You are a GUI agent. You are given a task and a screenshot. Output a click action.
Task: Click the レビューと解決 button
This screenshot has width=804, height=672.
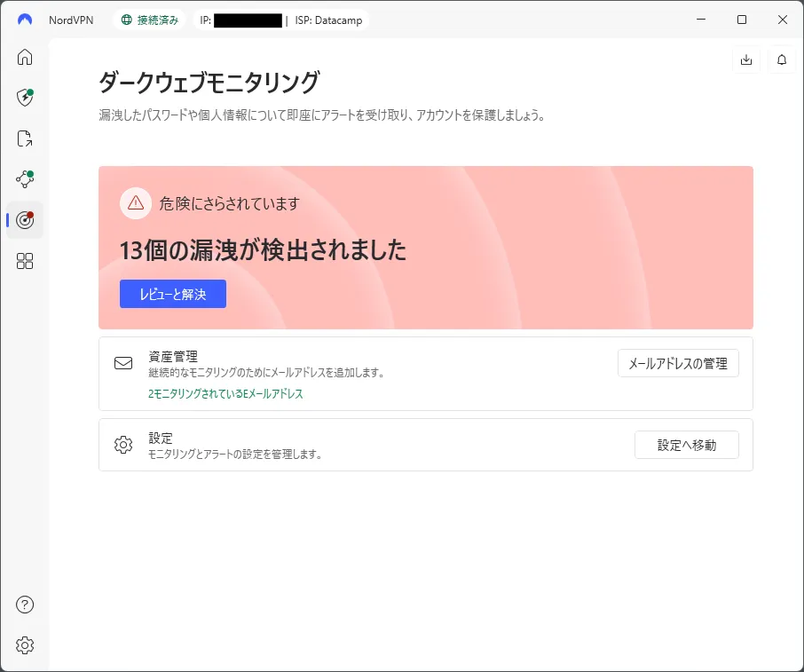(x=173, y=294)
